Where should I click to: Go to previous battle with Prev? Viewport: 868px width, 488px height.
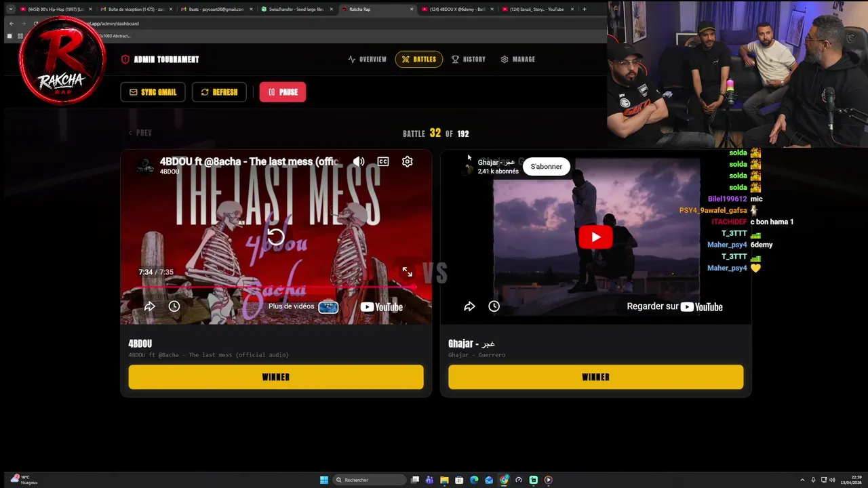pos(140,133)
